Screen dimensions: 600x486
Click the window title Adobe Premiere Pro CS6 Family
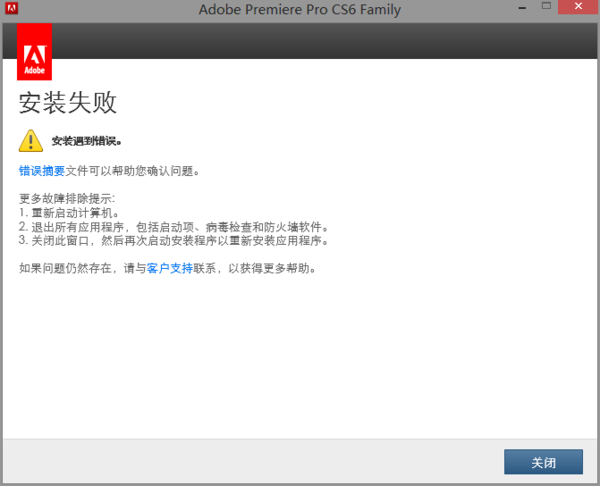coord(300,9)
